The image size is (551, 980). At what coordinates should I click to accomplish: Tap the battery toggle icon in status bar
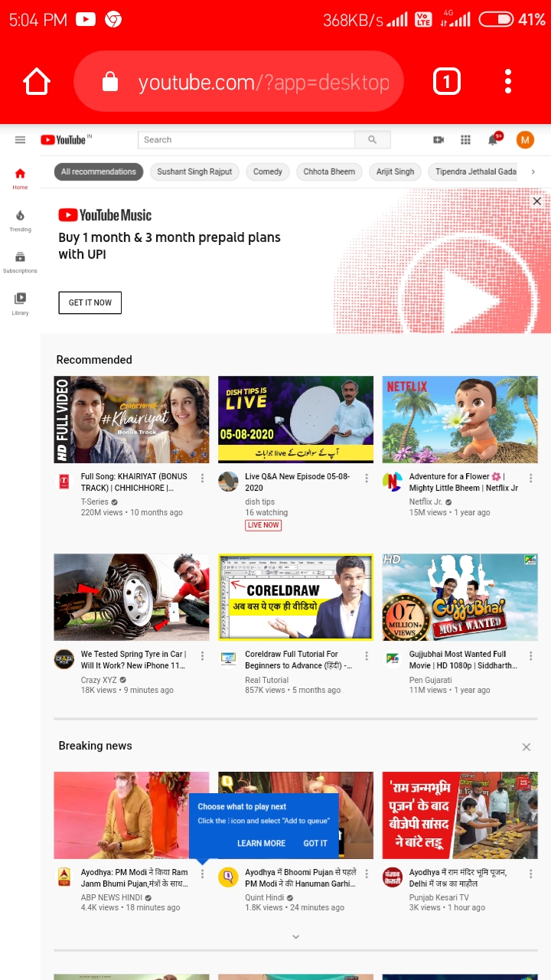pos(496,19)
